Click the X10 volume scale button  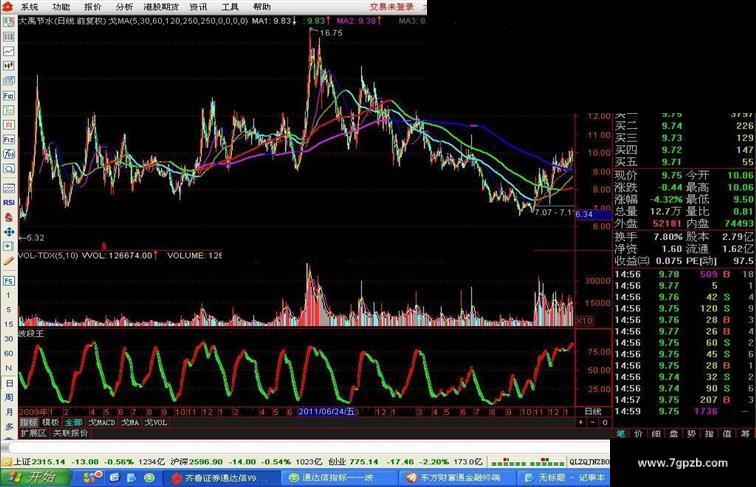pyautogui.click(x=584, y=321)
